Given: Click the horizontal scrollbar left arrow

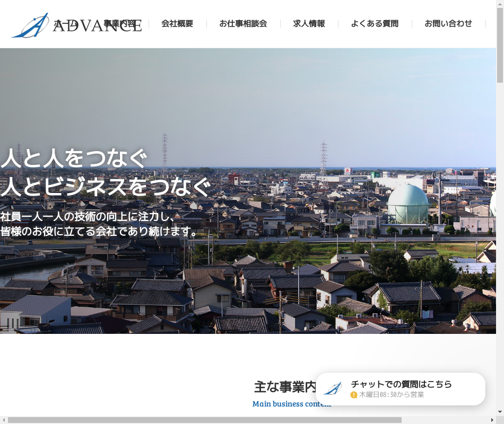Looking at the screenshot, I should (4, 420).
